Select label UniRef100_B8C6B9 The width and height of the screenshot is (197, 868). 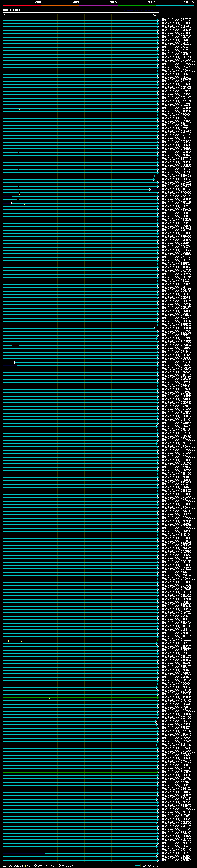[177, 758]
